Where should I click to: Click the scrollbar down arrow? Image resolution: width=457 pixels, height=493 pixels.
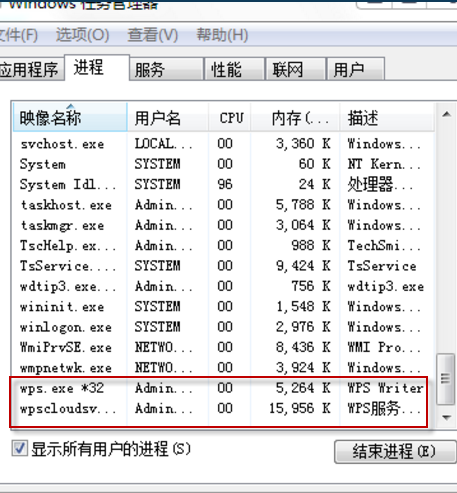click(446, 417)
